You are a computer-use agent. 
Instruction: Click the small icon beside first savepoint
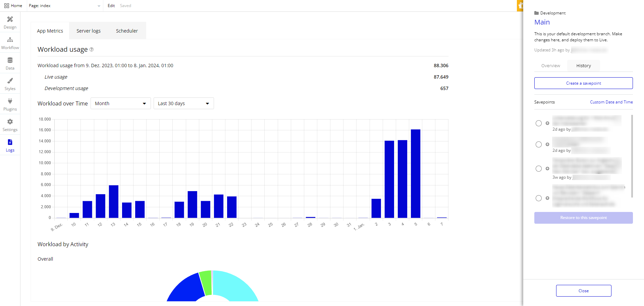pos(547,123)
